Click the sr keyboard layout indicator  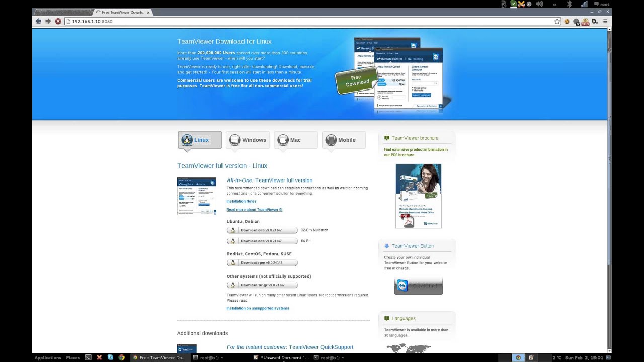click(555, 4)
